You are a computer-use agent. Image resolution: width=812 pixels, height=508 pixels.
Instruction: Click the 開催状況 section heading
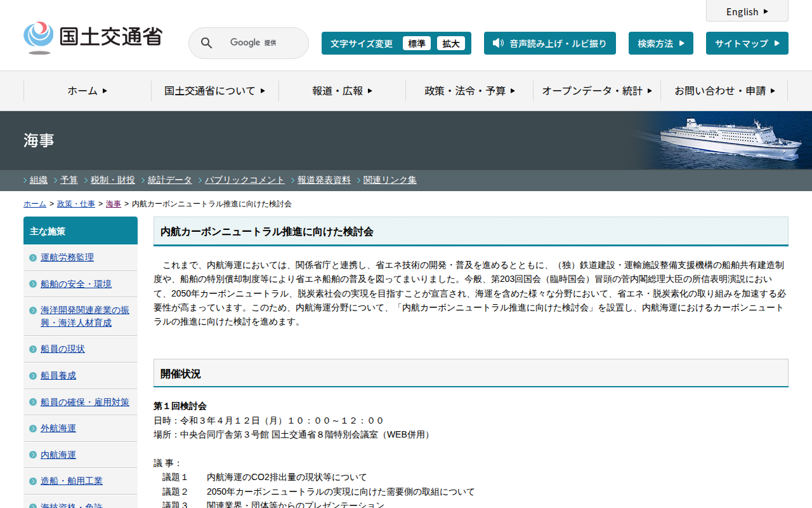point(471,373)
